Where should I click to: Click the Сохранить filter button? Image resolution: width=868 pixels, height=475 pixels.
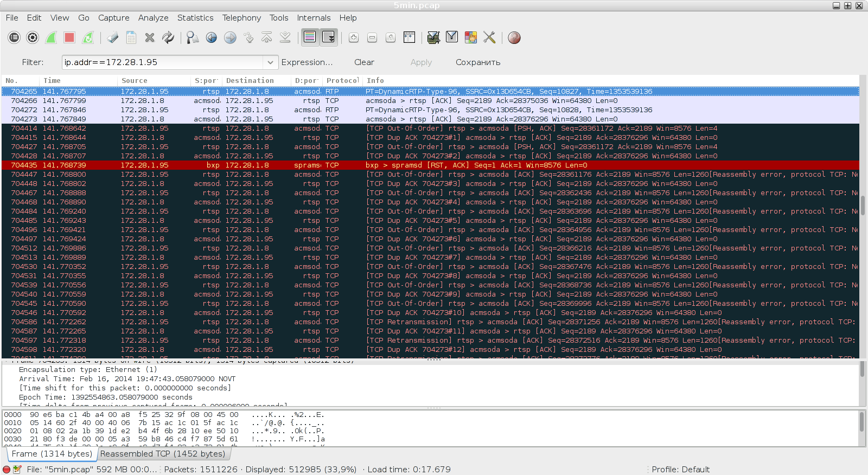click(478, 62)
